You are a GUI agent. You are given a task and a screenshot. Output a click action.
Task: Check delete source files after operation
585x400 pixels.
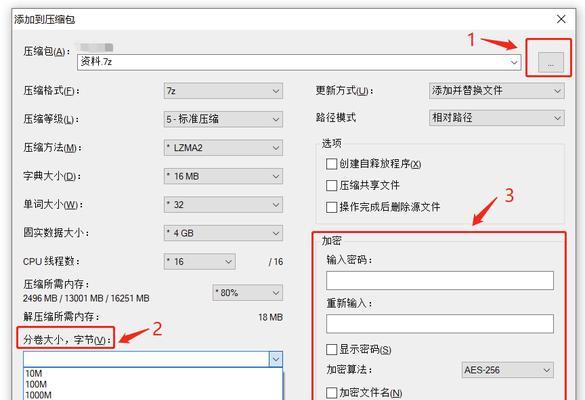coord(331,207)
